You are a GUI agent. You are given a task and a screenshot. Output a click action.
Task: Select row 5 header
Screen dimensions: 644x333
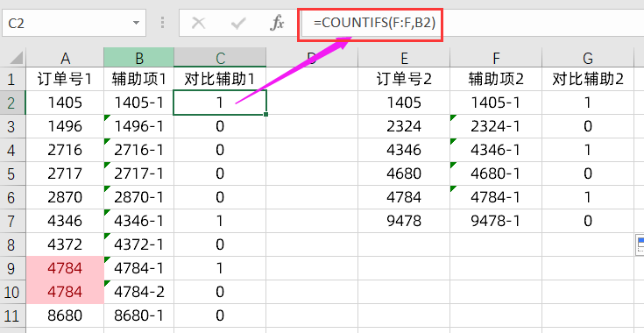coord(12,174)
